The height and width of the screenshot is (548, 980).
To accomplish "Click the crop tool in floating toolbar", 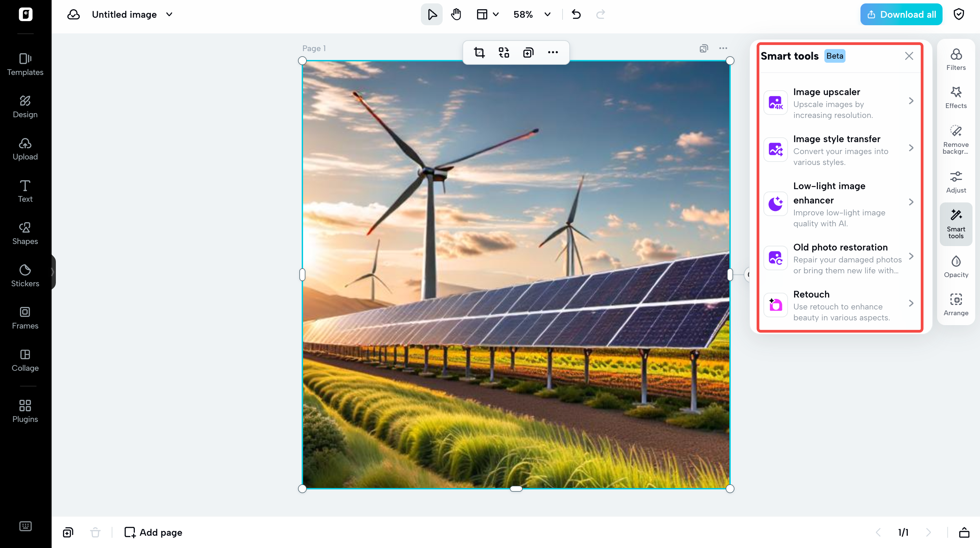I will pyautogui.click(x=479, y=52).
